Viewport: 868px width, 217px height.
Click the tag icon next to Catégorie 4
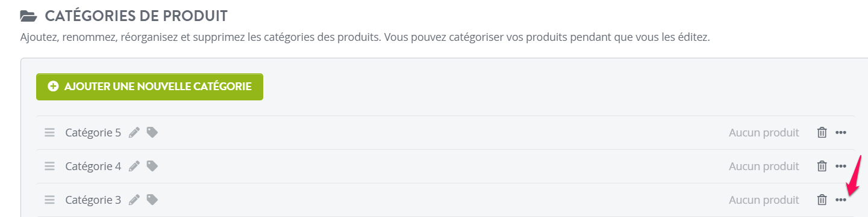(152, 166)
